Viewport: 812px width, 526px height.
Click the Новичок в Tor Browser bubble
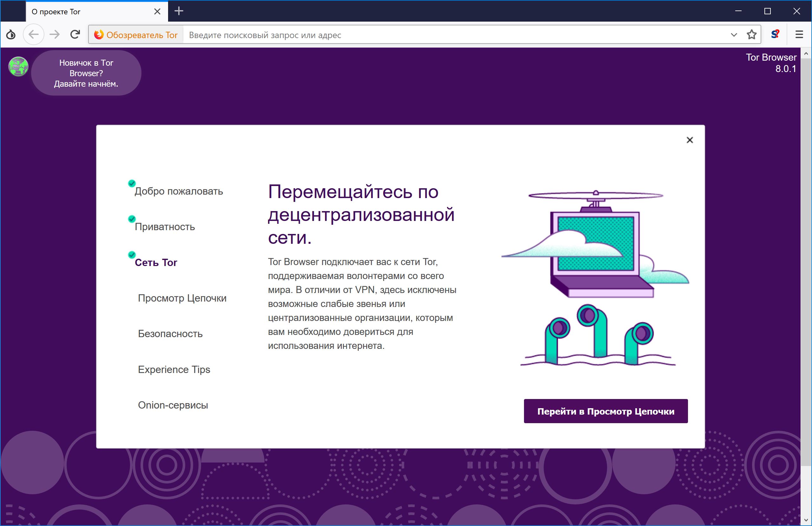pos(86,73)
